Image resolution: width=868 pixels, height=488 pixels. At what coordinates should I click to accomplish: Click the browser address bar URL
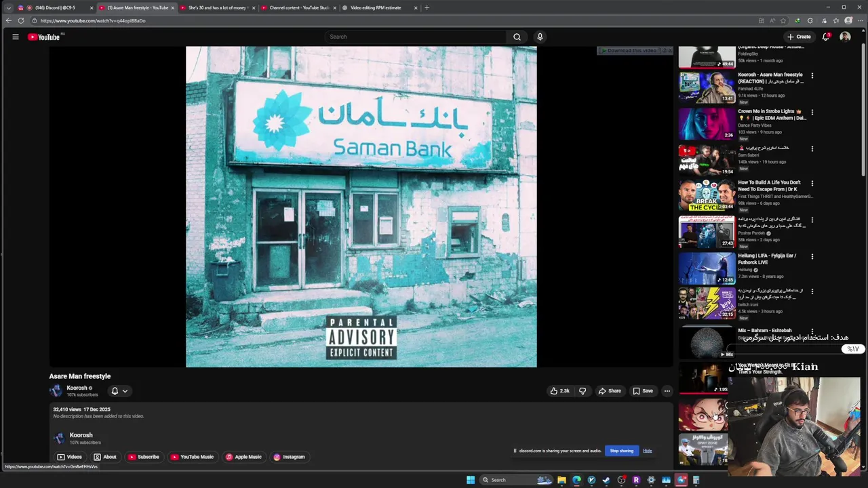pyautogui.click(x=93, y=20)
